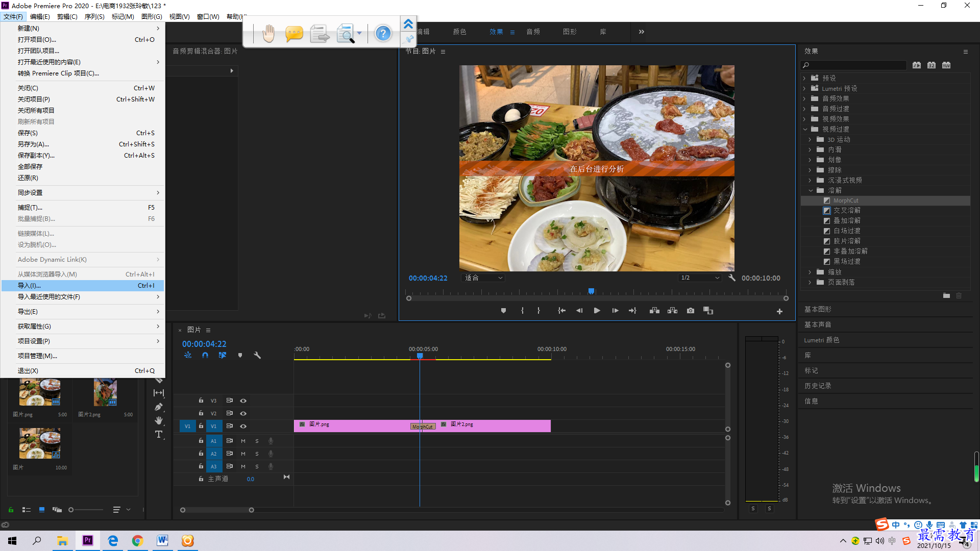980x551 pixels.
Task: Expand the 缩放 folder
Action: click(x=810, y=272)
